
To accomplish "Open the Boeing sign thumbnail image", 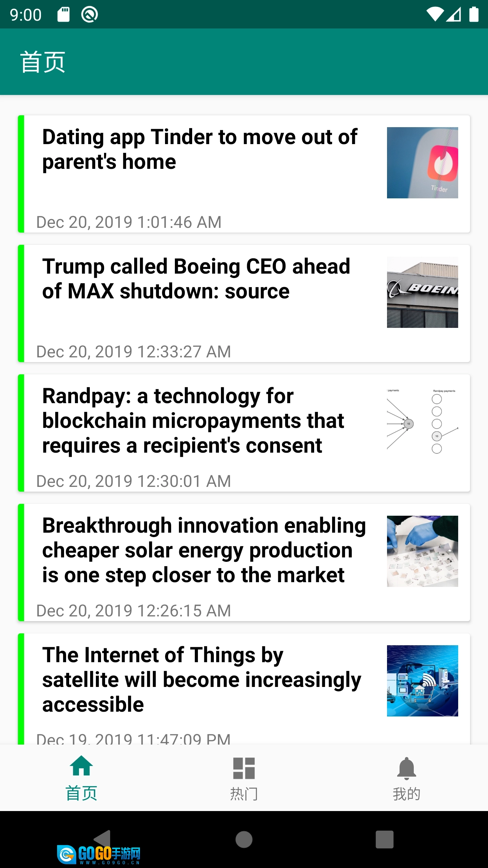I will tap(422, 292).
